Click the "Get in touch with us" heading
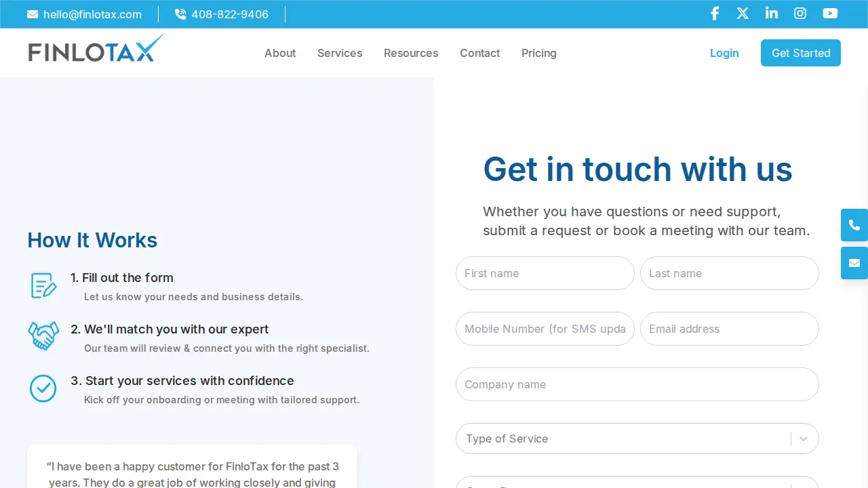The height and width of the screenshot is (488, 868). 637,169
